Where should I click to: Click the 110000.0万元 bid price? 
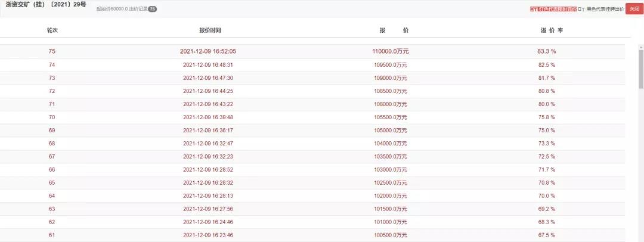click(391, 51)
